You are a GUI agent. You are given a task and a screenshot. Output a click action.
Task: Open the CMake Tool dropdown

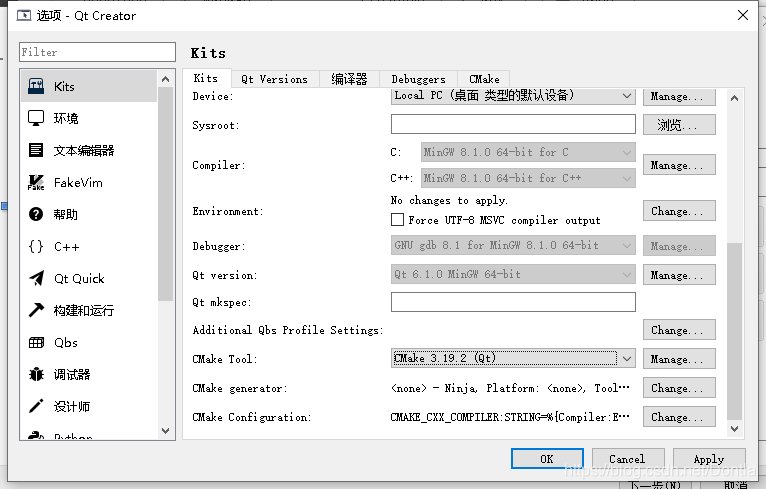coord(513,358)
